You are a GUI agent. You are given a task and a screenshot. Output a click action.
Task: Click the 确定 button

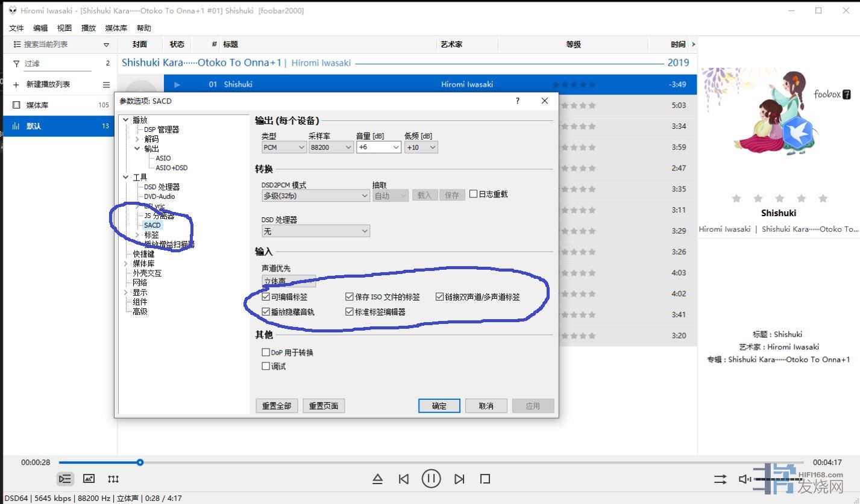(439, 406)
